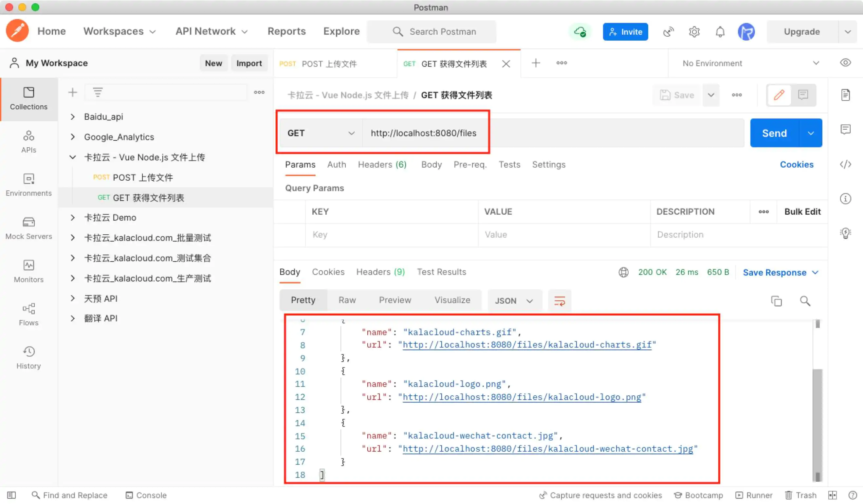Open the JSON format dropdown
The height and width of the screenshot is (504, 863).
(x=514, y=301)
